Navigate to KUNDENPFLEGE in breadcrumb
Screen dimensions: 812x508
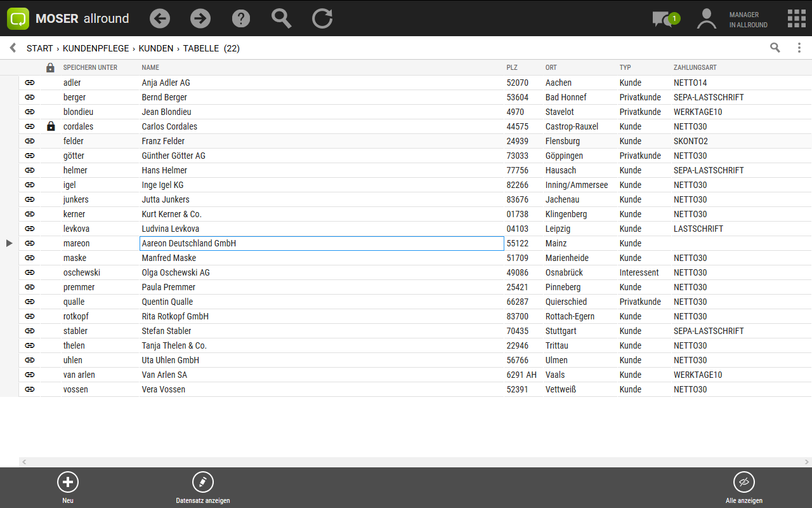click(x=96, y=48)
